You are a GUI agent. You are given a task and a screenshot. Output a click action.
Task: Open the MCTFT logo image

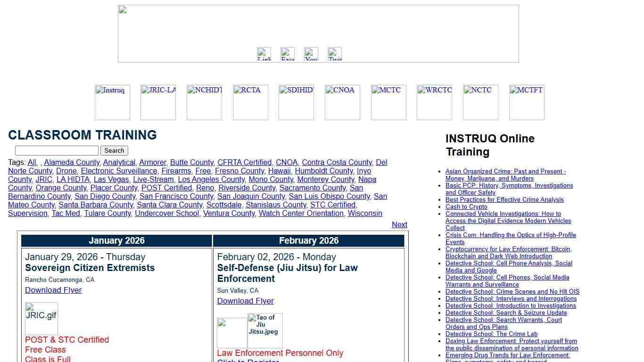[527, 102]
